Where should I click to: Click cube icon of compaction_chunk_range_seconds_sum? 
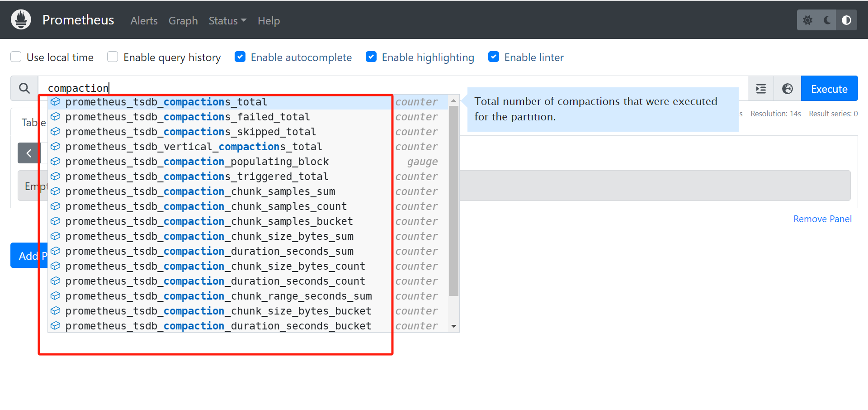(55, 296)
